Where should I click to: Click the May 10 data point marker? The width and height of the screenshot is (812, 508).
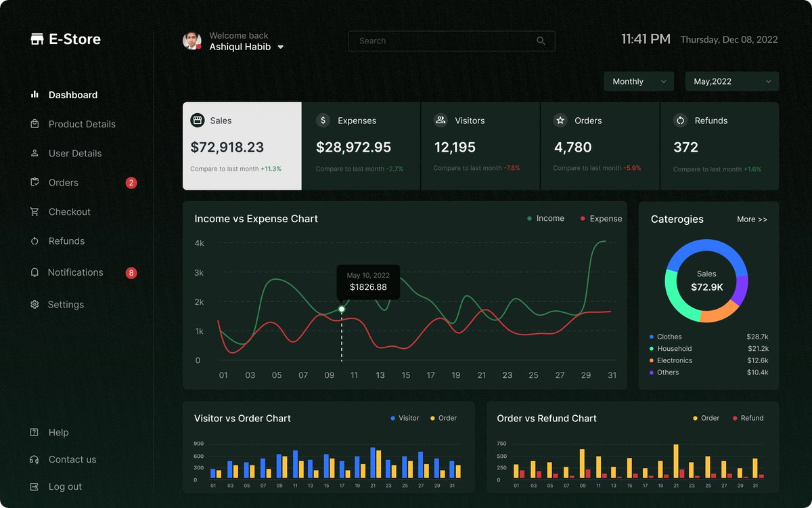click(x=342, y=309)
